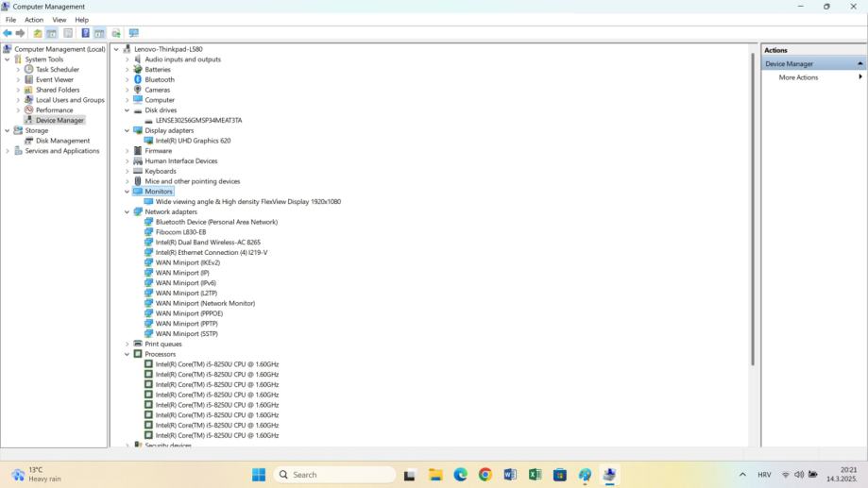Expand Services and Applications node
868x488 pixels.
[x=8, y=151]
